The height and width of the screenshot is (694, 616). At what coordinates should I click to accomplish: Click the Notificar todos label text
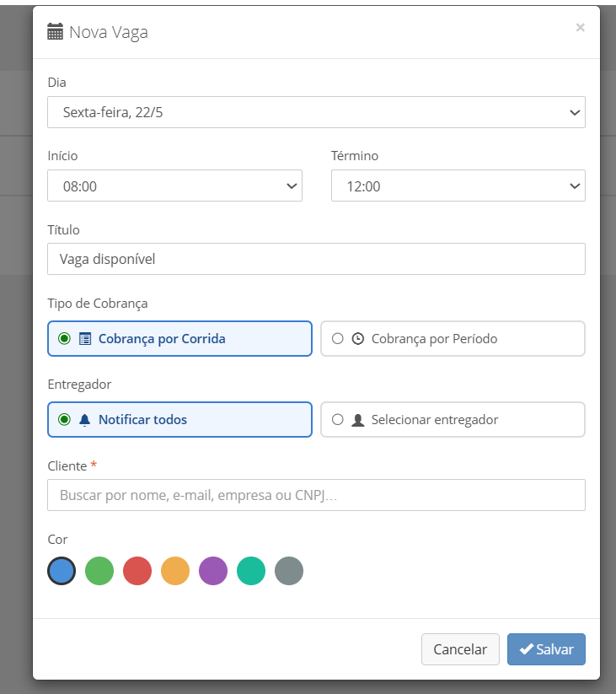pos(142,420)
